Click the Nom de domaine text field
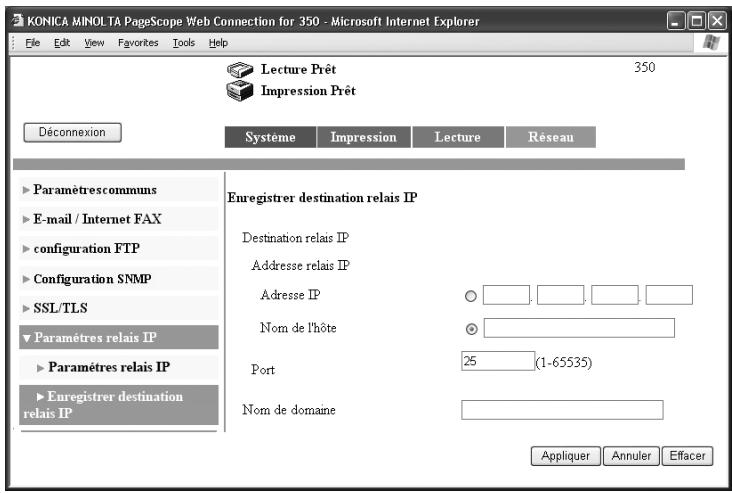Image resolution: width=732 pixels, height=493 pixels. click(562, 410)
